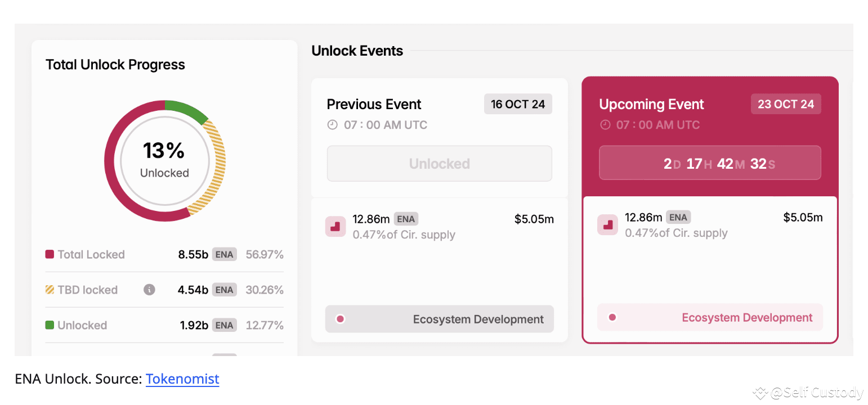Click the Unlock Events heading
Image resolution: width=868 pixels, height=405 pixels.
click(357, 51)
